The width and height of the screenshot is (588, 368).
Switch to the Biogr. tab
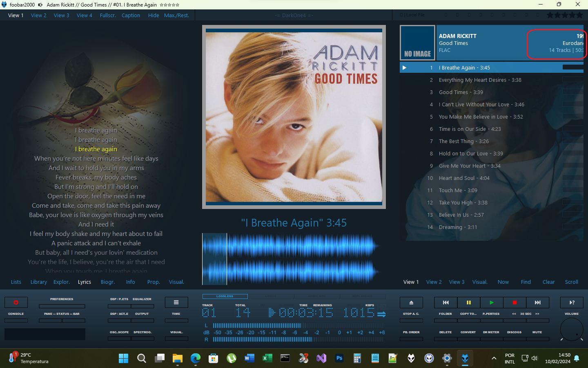(108, 282)
